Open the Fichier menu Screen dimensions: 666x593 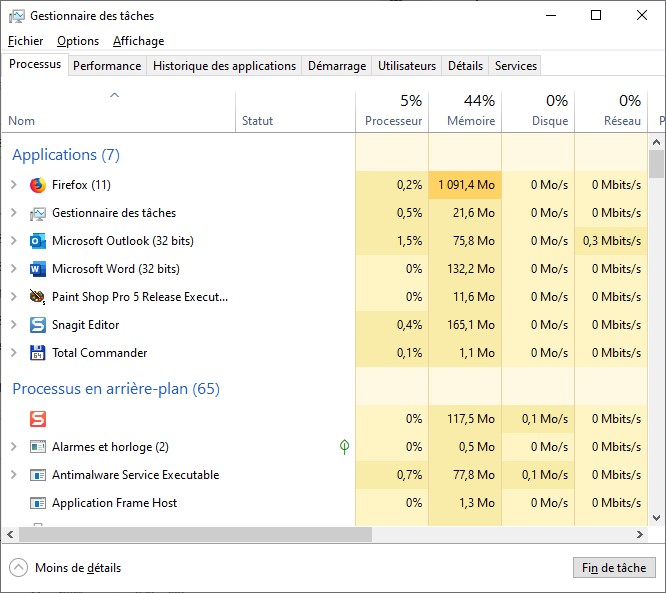point(25,41)
